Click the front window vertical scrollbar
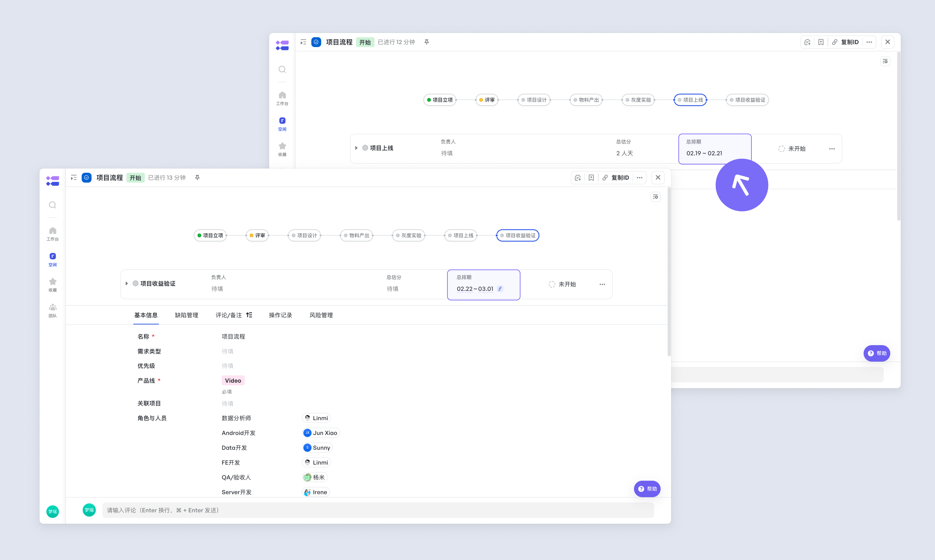935x560 pixels. pos(669,272)
